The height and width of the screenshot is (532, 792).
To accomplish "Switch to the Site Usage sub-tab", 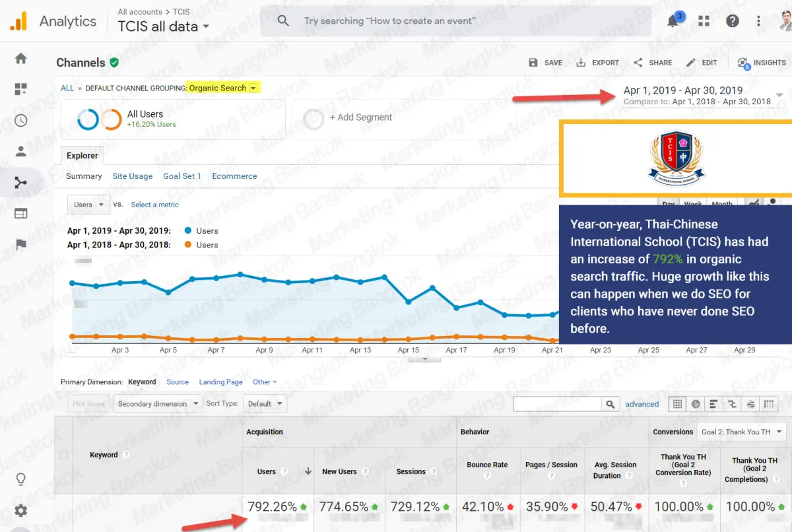I will [x=133, y=176].
